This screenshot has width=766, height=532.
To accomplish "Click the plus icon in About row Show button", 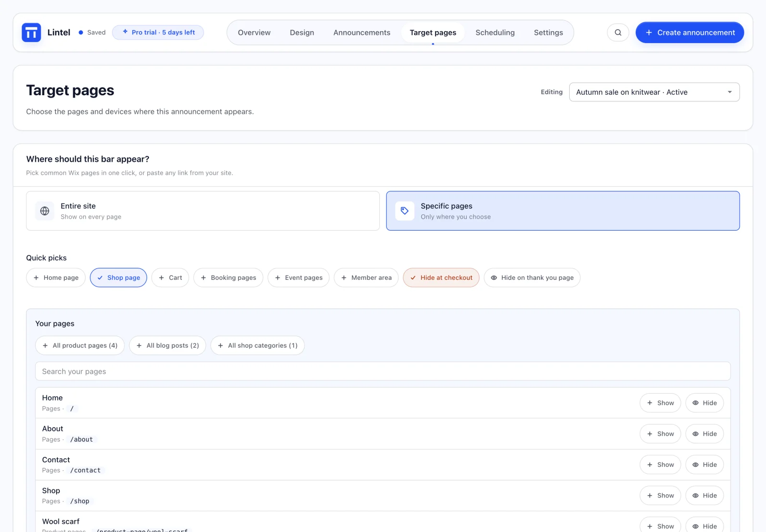I will (650, 434).
